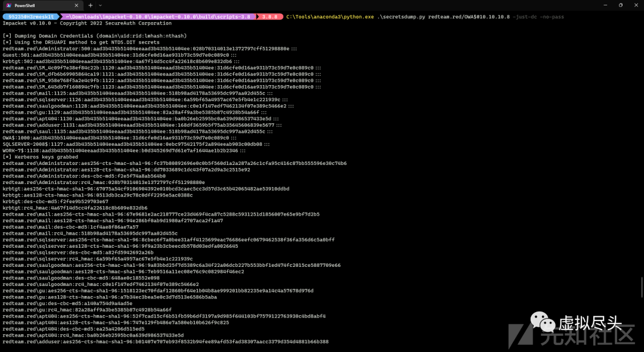Click the Administrator:rc4_hmac key line
644x352 pixels.
tap(104, 183)
